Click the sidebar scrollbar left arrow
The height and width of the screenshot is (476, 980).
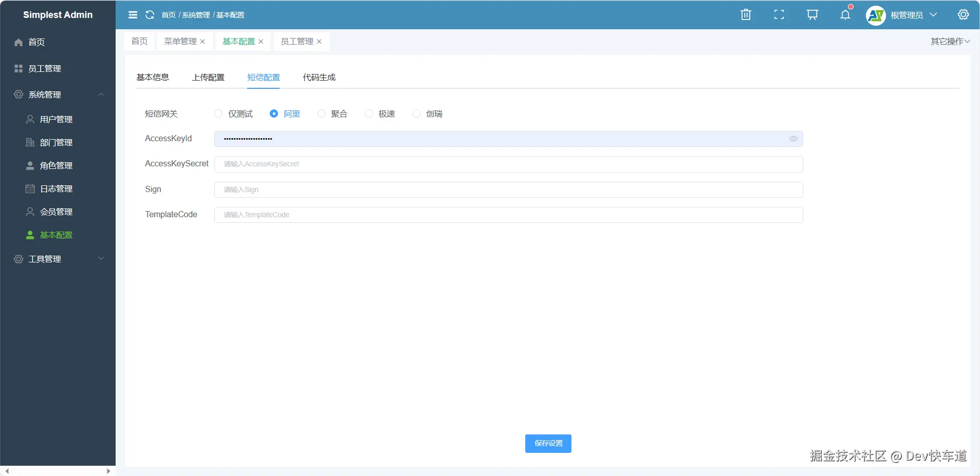(x=7, y=471)
